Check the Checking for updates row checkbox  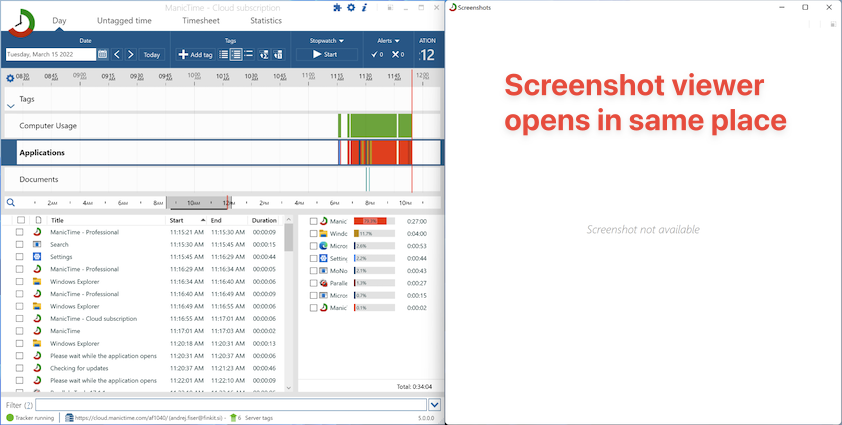pyautogui.click(x=19, y=368)
